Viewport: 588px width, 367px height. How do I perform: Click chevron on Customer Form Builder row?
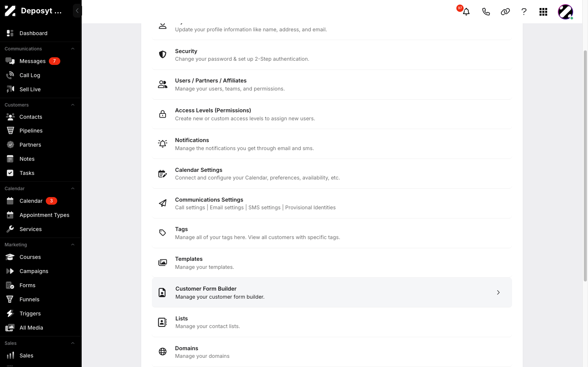[x=498, y=293]
